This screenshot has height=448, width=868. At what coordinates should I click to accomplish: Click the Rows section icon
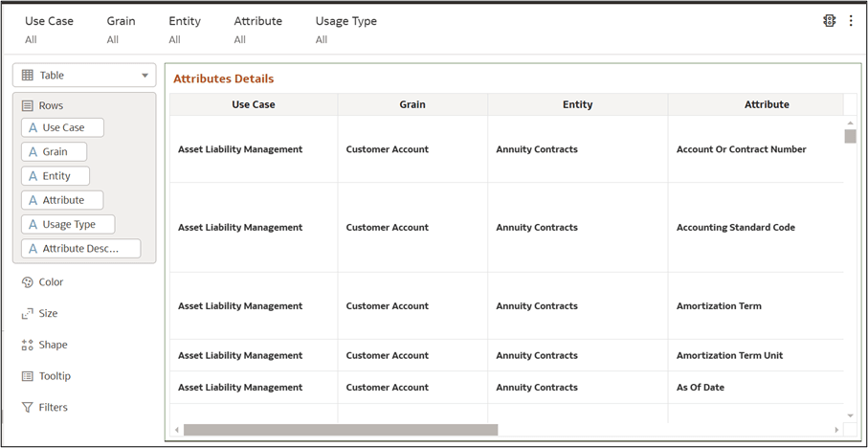coord(27,106)
